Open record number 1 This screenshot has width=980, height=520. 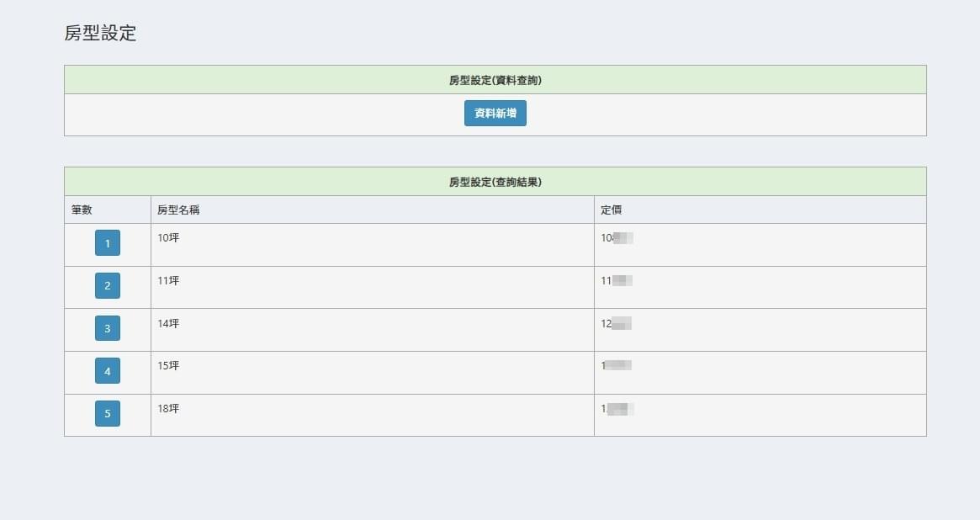coord(108,243)
